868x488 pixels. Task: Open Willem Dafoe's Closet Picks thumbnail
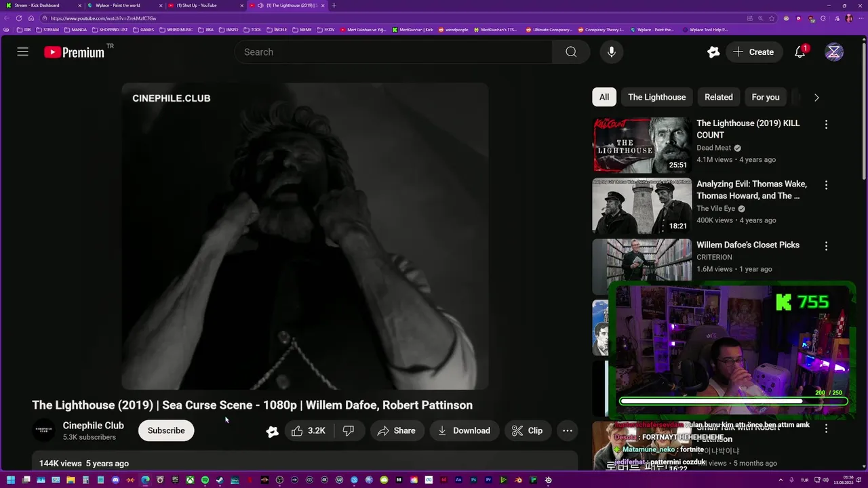click(642, 266)
